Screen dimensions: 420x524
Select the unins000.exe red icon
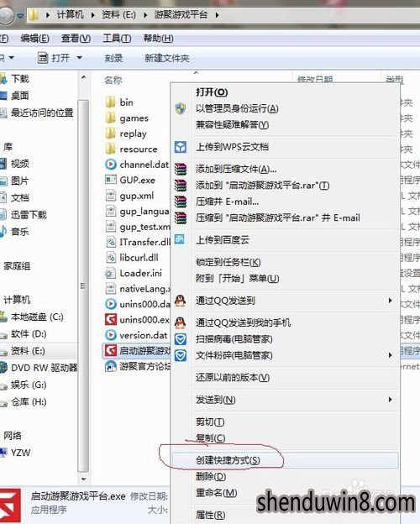110,319
